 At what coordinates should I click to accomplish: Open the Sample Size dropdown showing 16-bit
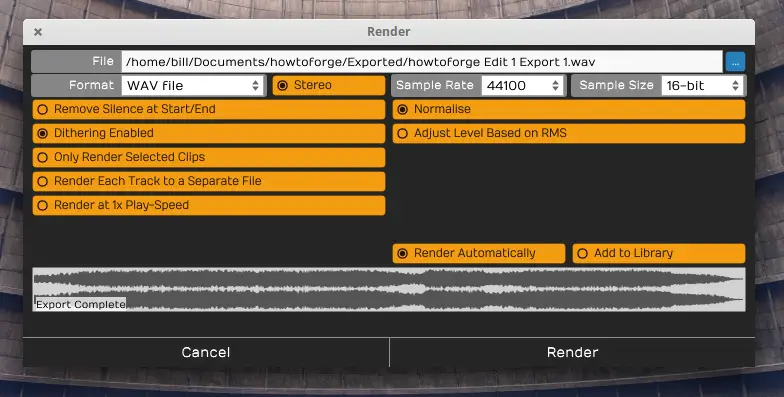click(703, 86)
